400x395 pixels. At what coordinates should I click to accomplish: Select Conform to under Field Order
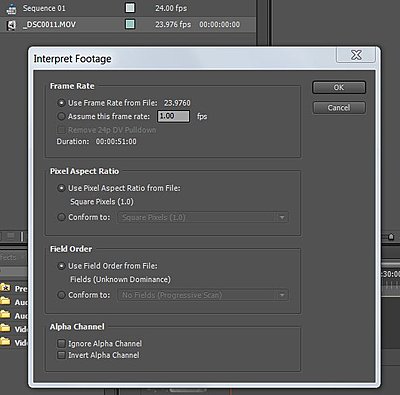click(61, 295)
